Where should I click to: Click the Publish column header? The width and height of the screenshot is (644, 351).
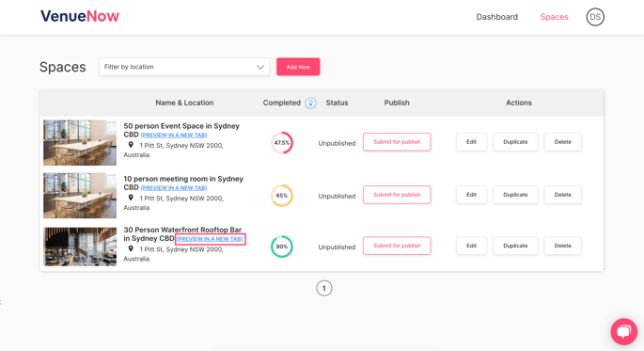[x=397, y=103]
